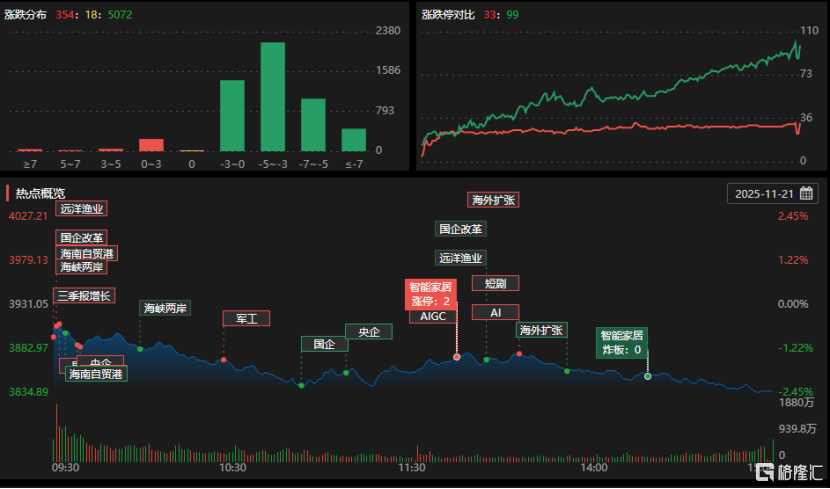Viewport: 830px width, 489px height.
Task: Click the AI hotspot label
Action: pos(495,312)
